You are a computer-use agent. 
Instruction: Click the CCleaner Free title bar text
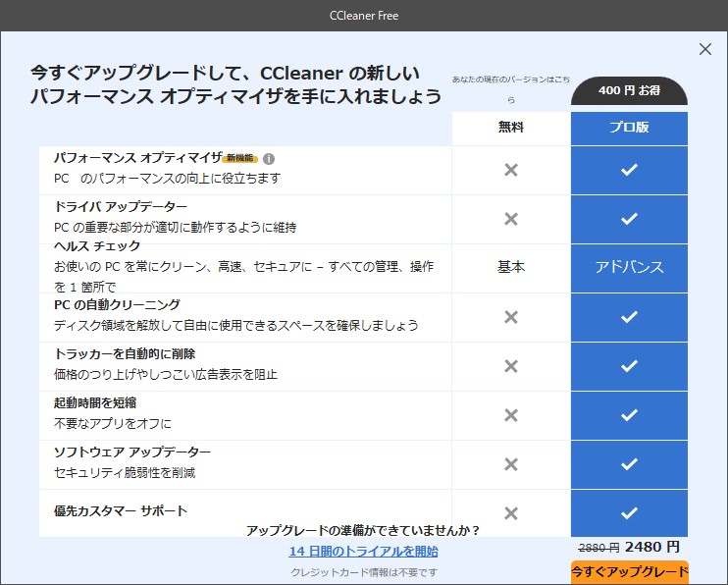pyautogui.click(x=364, y=16)
